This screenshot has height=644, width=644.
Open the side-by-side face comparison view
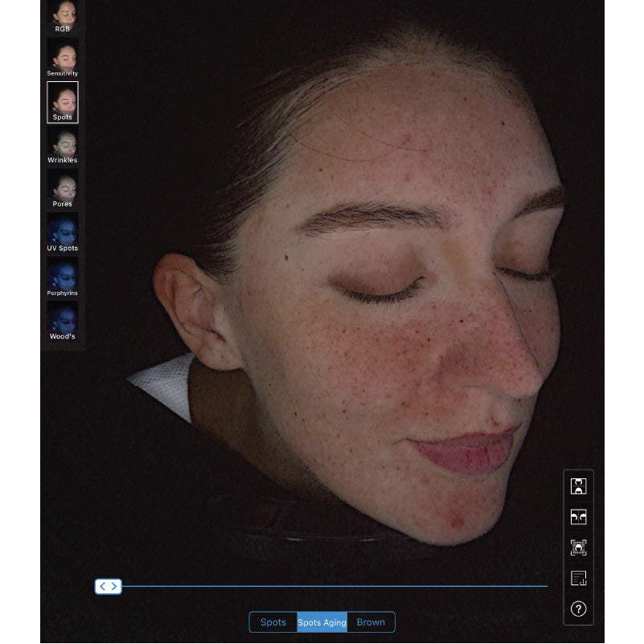[578, 517]
